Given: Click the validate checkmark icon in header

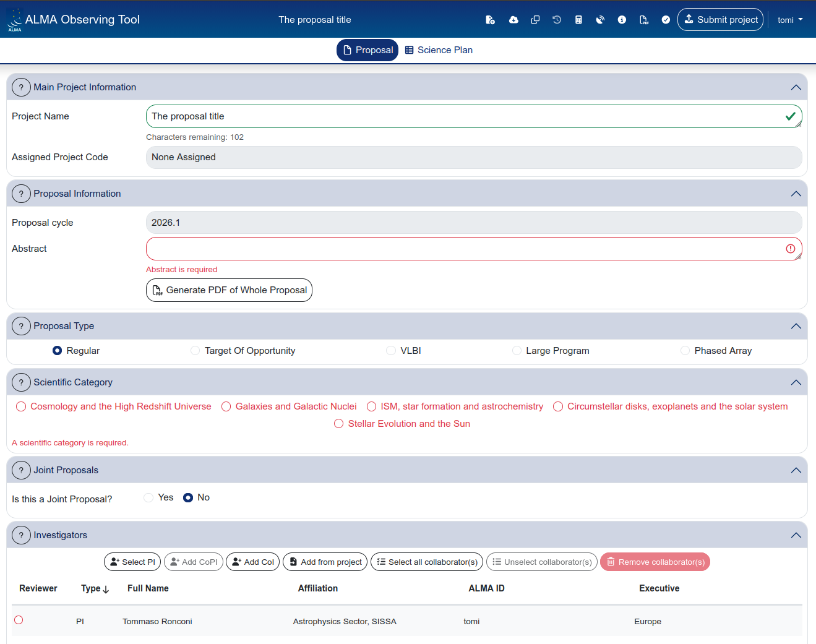Looking at the screenshot, I should tap(666, 20).
